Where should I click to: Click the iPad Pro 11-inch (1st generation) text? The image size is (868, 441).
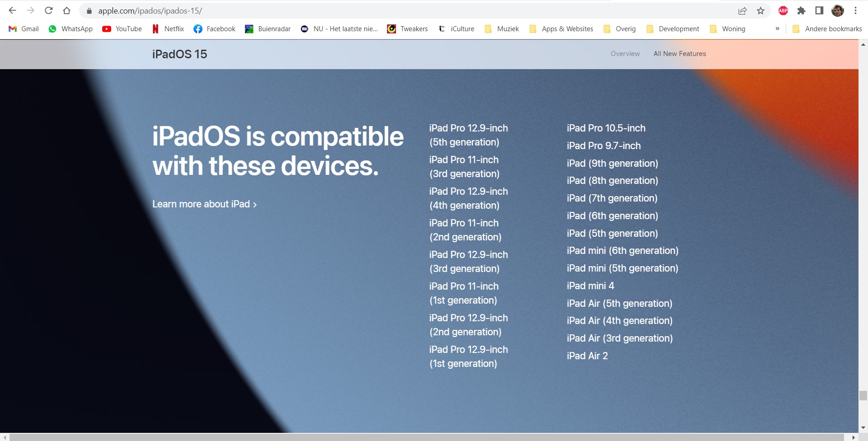[x=464, y=293]
